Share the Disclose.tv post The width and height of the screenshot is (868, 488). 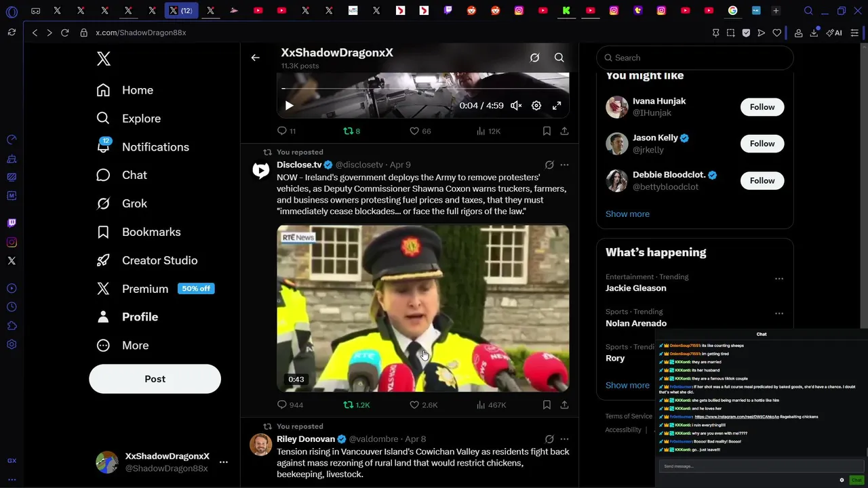pos(564,405)
